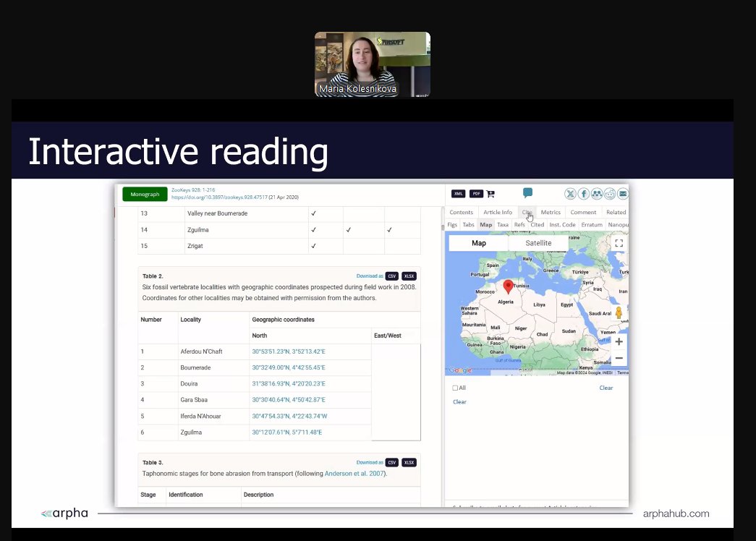Image resolution: width=756 pixels, height=541 pixels.
Task: Click the 'Valley near Boumerade' table cell
Action: point(246,213)
